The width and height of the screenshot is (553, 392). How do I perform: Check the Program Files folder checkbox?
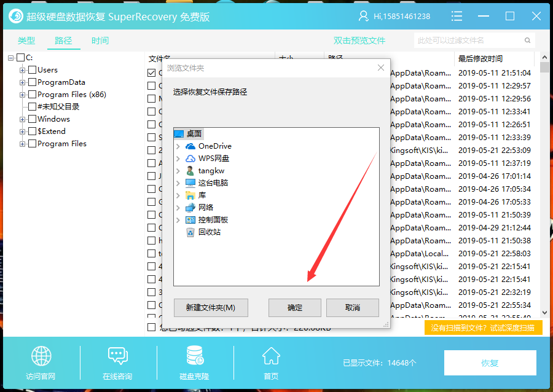point(32,144)
